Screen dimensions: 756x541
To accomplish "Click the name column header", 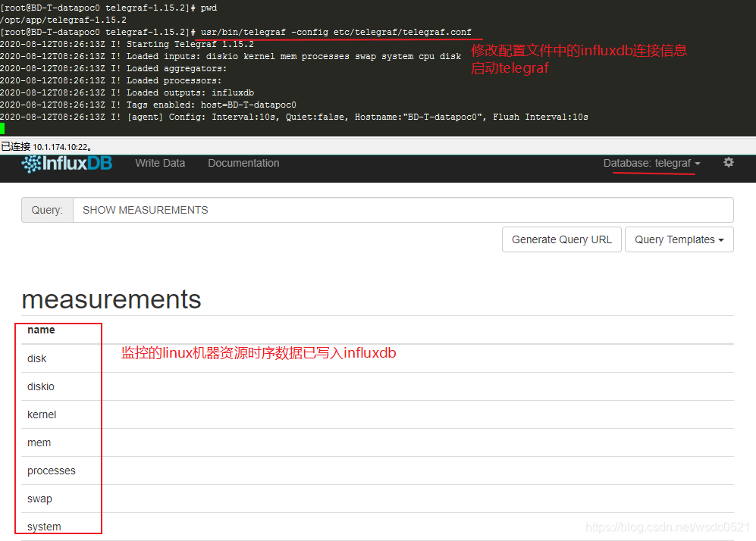I will click(x=41, y=330).
